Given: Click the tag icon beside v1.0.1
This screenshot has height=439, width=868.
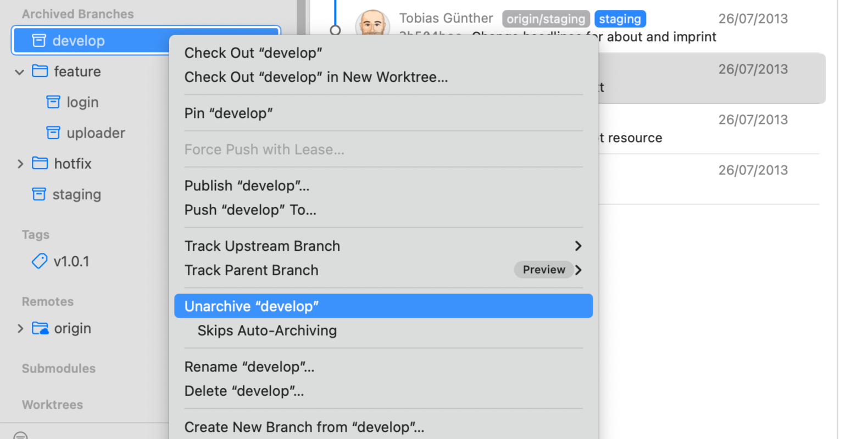Looking at the screenshot, I should pos(39,262).
